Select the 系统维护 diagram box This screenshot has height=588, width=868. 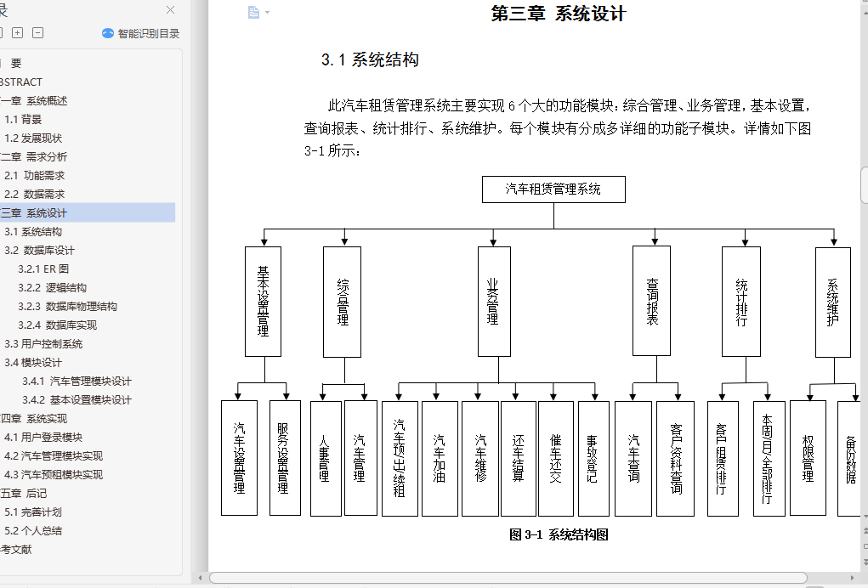tap(833, 302)
